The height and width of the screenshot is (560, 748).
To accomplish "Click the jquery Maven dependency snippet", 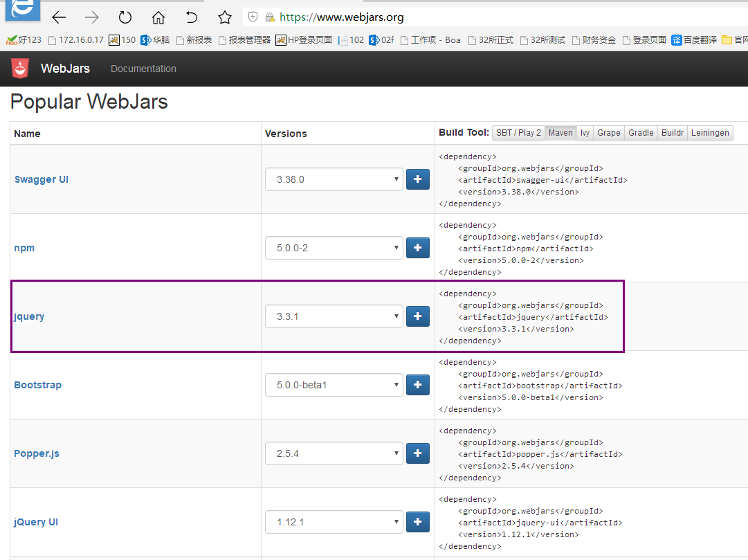I will coord(523,317).
